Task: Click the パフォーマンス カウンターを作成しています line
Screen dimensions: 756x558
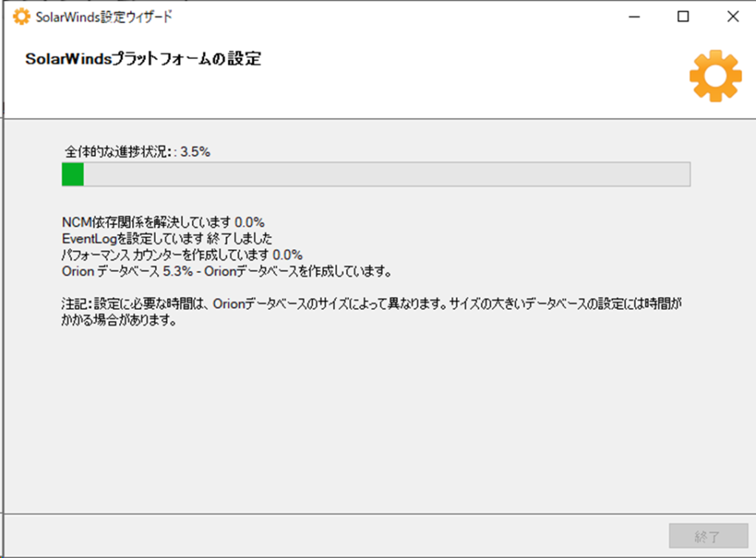Action: [x=182, y=255]
